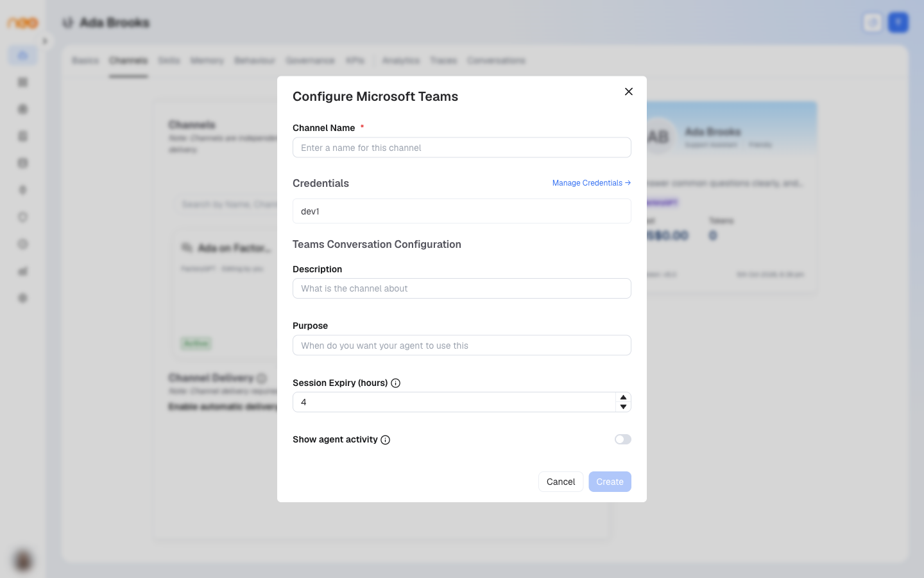This screenshot has width=924, height=578.
Task: Switch to the Memory tab in the background page
Action: [207, 60]
